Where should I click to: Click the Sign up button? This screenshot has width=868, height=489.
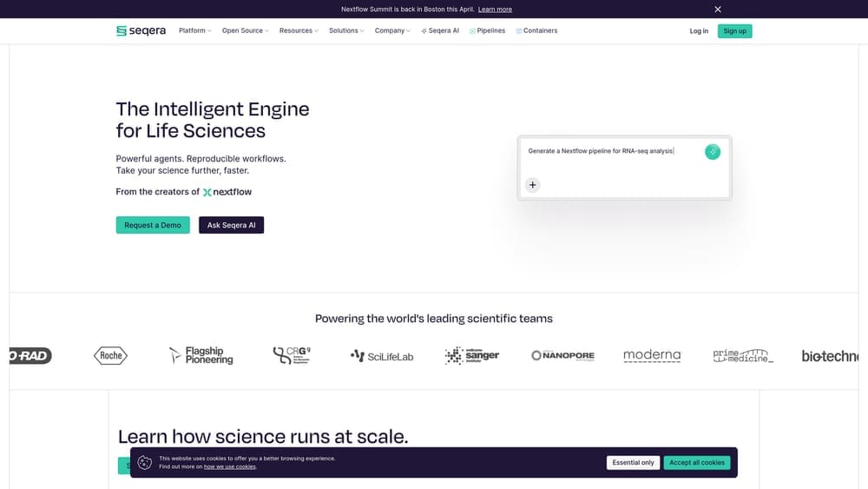click(734, 31)
